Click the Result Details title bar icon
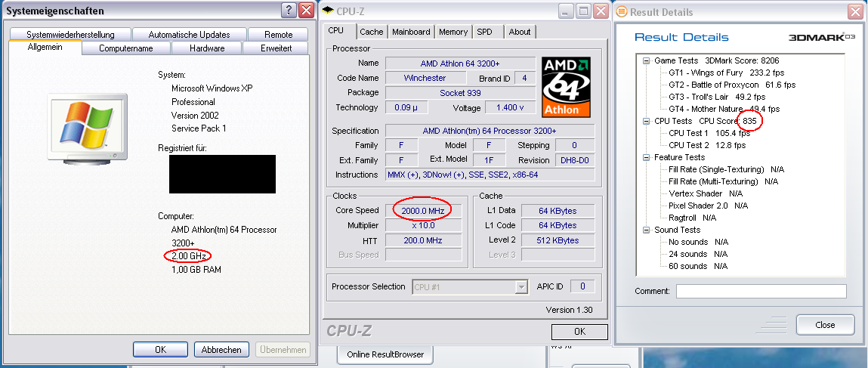The height and width of the screenshot is (368, 868). [x=622, y=11]
